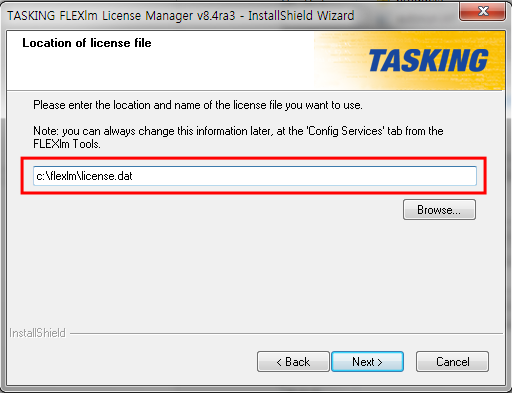Click the TASKING logo in the banner
This screenshot has height=393, width=512.
(x=428, y=61)
